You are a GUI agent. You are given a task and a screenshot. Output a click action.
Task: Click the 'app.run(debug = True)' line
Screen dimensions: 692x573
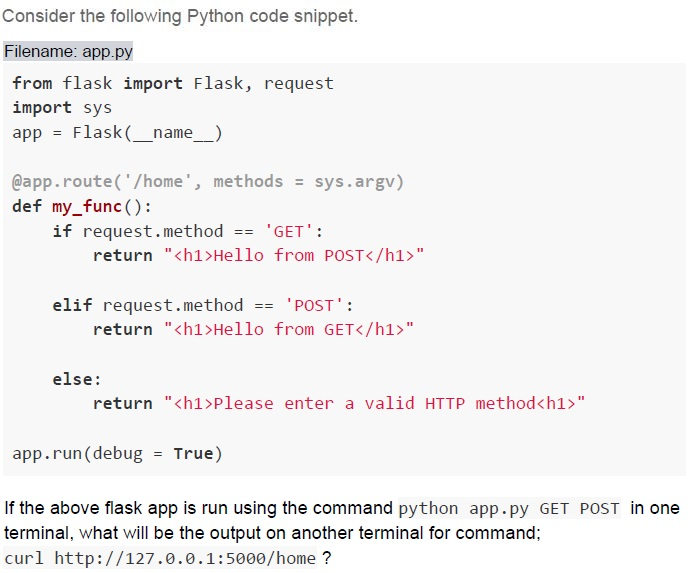(x=117, y=453)
